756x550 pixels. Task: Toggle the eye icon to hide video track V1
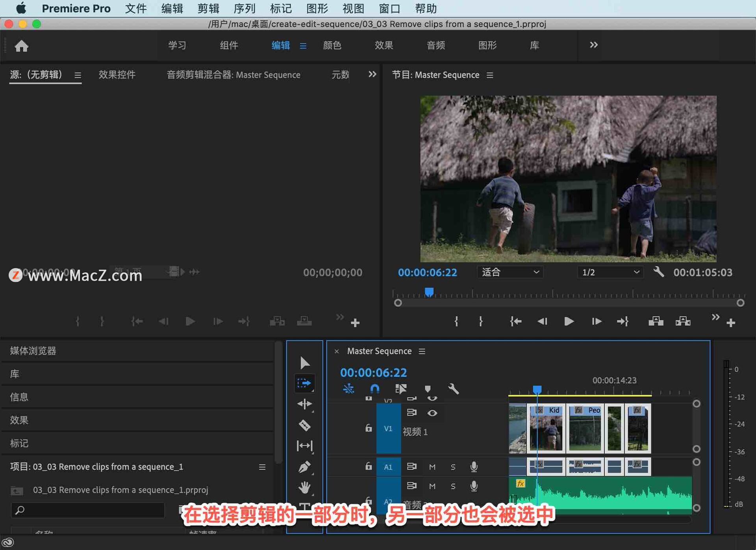[433, 413]
